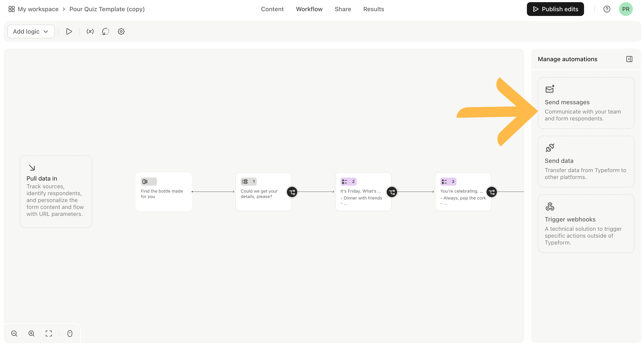Viewport: 644px width, 346px height.
Task: Click '- Always, pop the cork' answer text
Action: coord(463,198)
